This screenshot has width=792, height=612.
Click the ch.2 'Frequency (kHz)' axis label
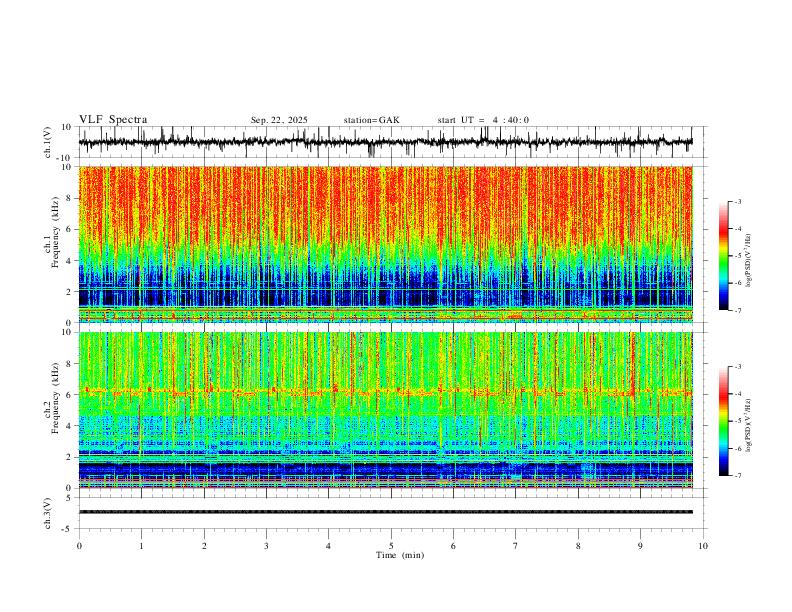point(55,398)
